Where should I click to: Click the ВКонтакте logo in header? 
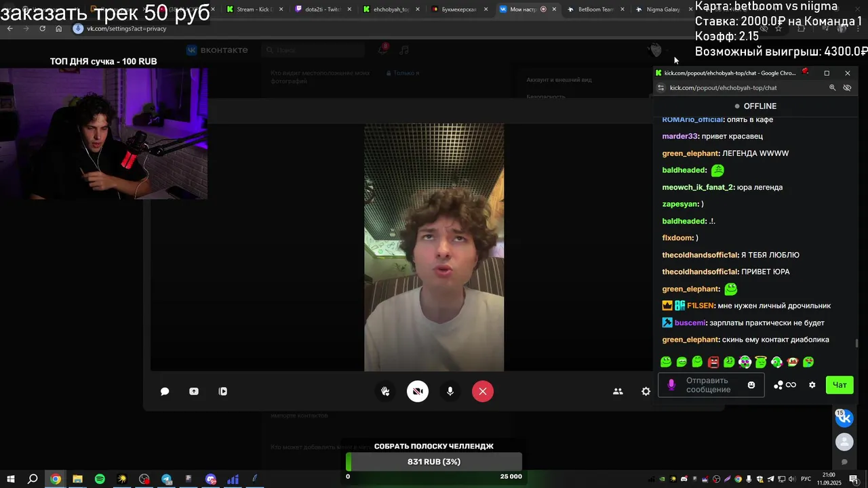(x=217, y=50)
